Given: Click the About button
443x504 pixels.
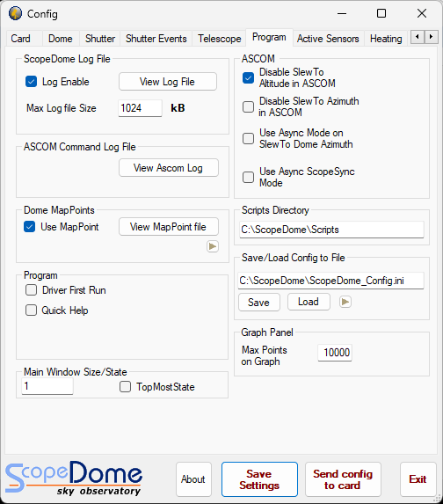Looking at the screenshot, I should click(193, 479).
